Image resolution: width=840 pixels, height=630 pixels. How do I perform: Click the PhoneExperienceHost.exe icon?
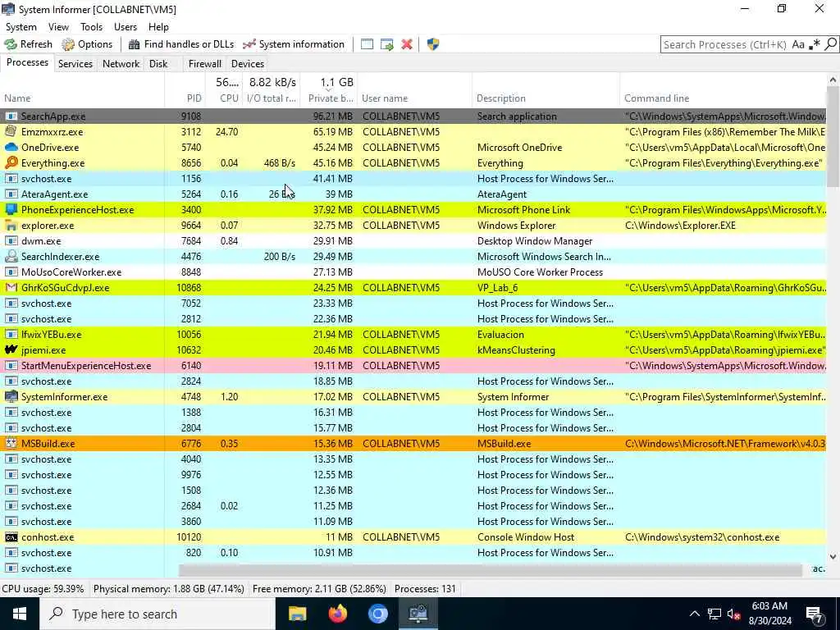[x=11, y=209]
